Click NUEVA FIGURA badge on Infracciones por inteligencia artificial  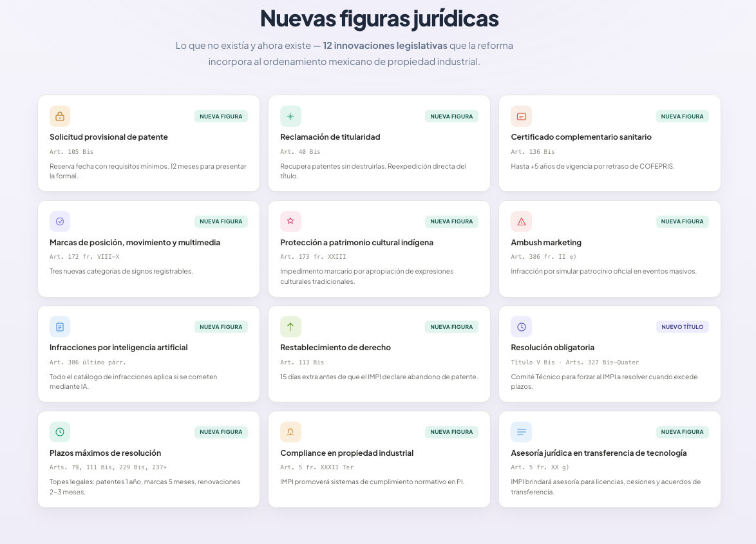point(221,326)
